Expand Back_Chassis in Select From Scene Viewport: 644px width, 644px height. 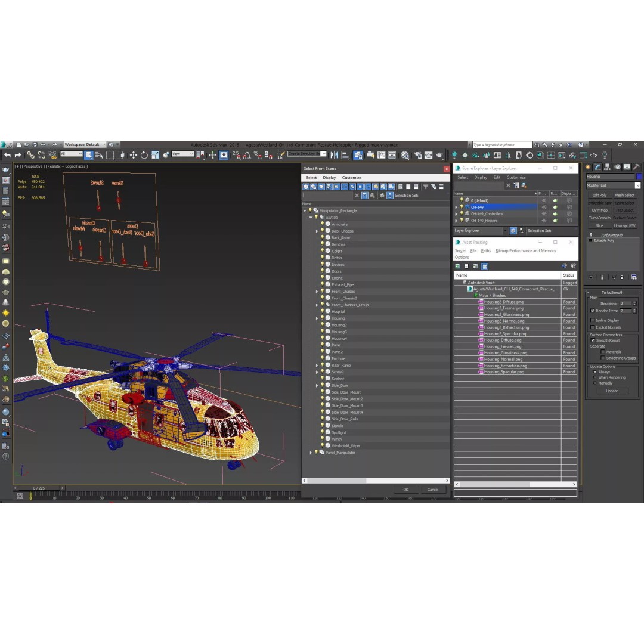tap(317, 231)
